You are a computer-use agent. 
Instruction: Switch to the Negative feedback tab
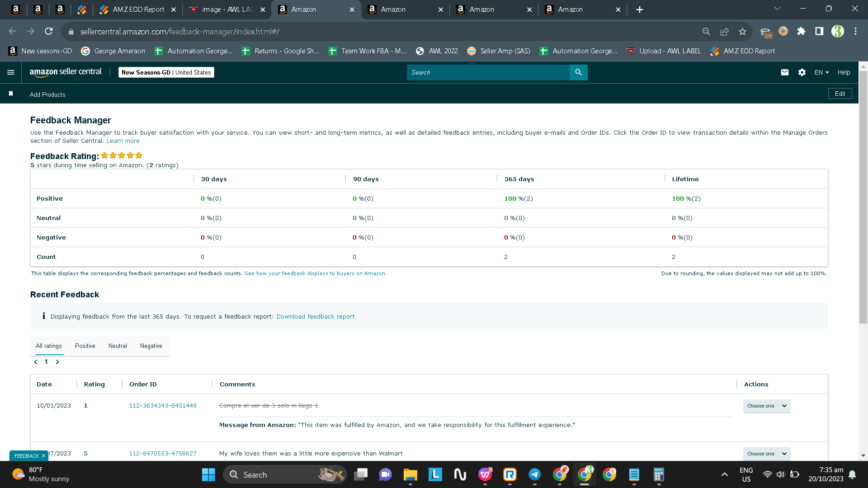click(x=151, y=346)
